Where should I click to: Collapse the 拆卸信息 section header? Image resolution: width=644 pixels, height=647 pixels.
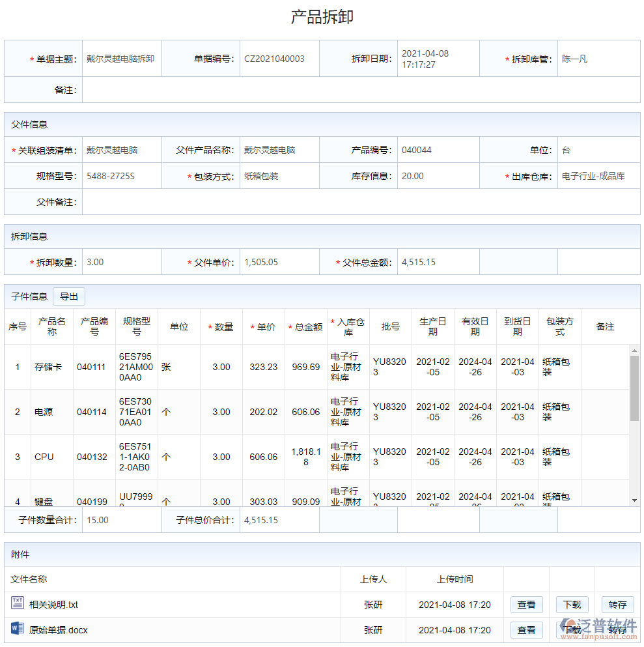point(29,236)
